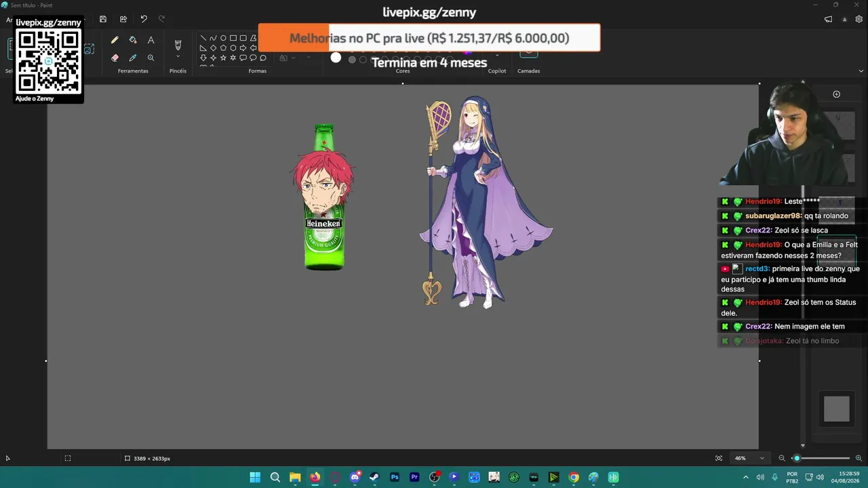The image size is (868, 488).
Task: Click the microphone icon in system tray
Action: coord(774,477)
